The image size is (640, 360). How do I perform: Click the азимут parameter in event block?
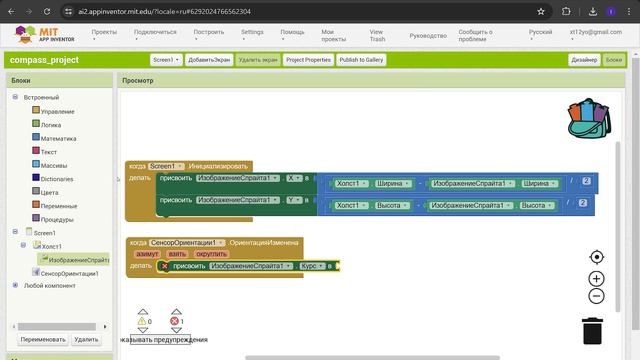[147, 254]
